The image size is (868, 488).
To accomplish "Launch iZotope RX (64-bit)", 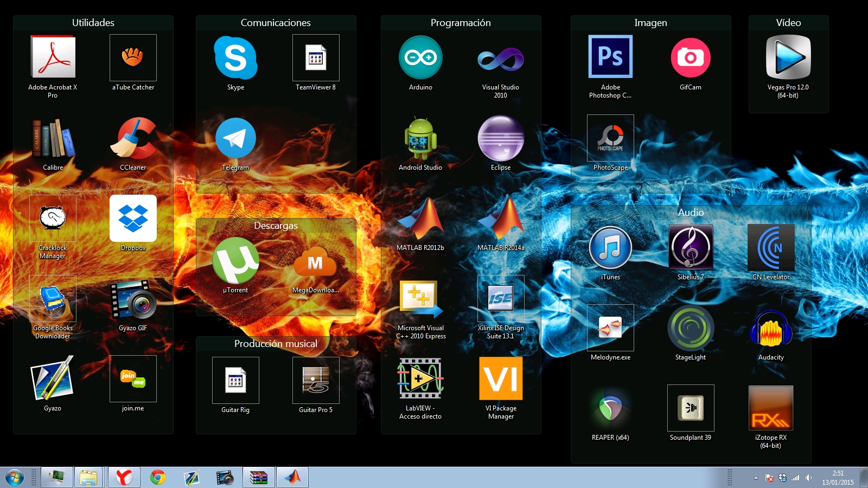I will coord(771,408).
